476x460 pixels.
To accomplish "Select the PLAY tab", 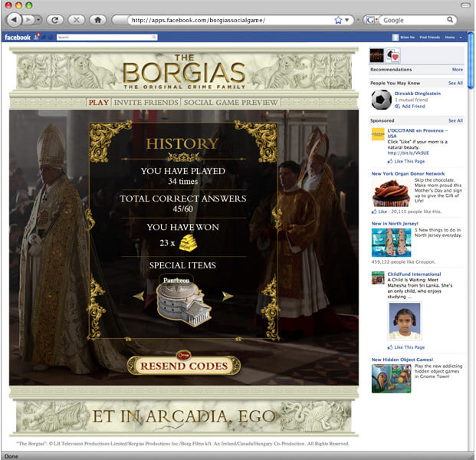I will click(x=99, y=102).
